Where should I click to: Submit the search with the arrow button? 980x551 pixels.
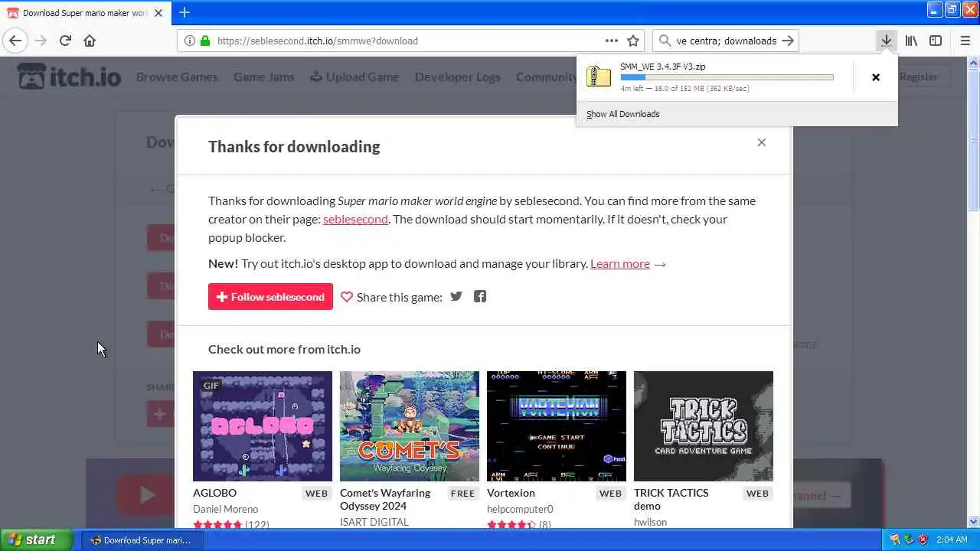788,41
